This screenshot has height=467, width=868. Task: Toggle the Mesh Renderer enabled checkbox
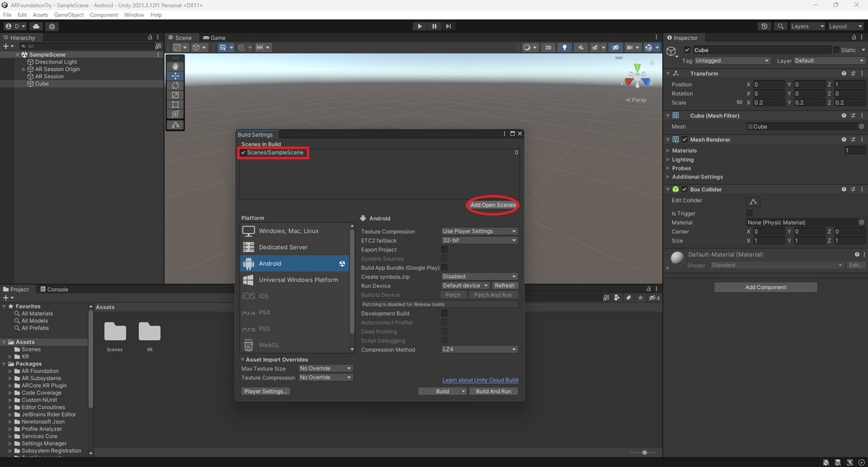click(x=684, y=140)
